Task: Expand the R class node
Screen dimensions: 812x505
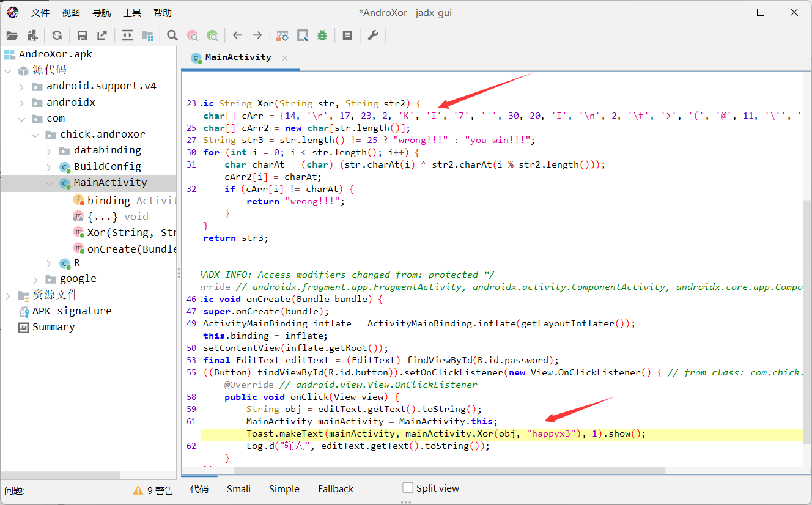Action: pos(49,263)
